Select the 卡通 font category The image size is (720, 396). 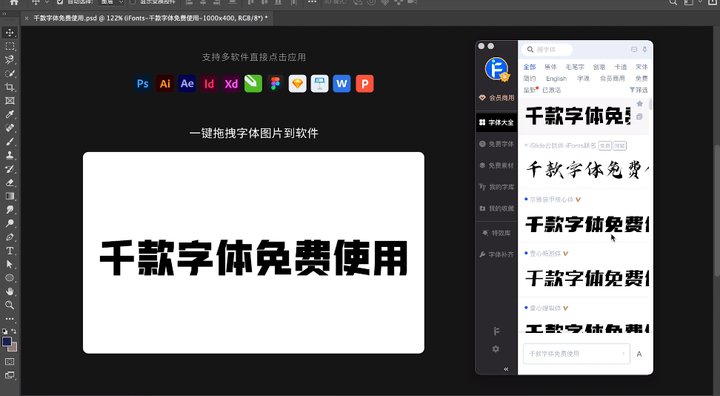[x=621, y=67]
